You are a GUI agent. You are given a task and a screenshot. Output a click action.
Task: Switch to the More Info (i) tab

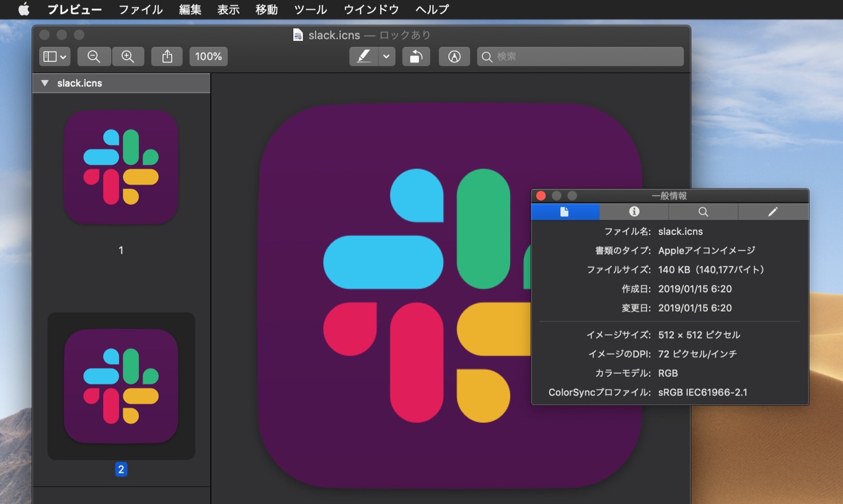click(x=634, y=211)
